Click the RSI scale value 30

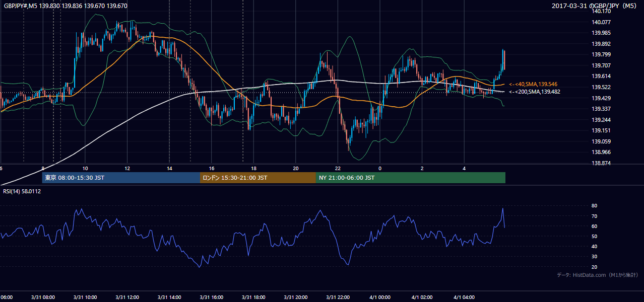[x=595, y=257]
